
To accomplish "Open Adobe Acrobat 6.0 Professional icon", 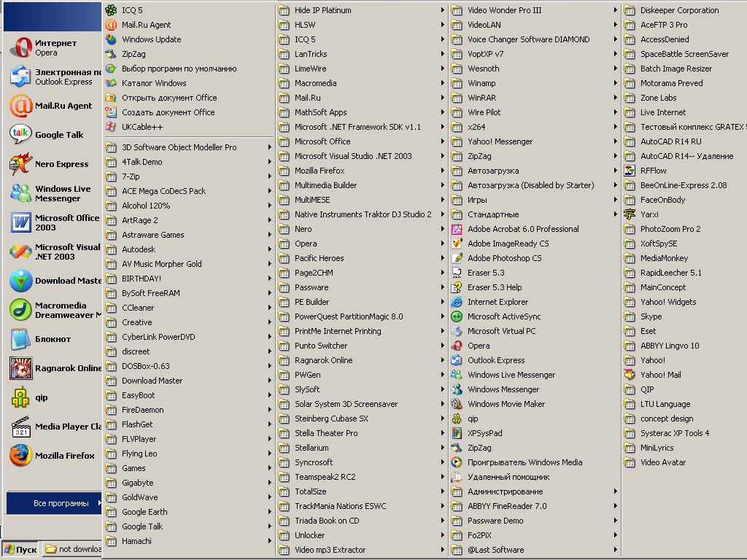I will [457, 229].
